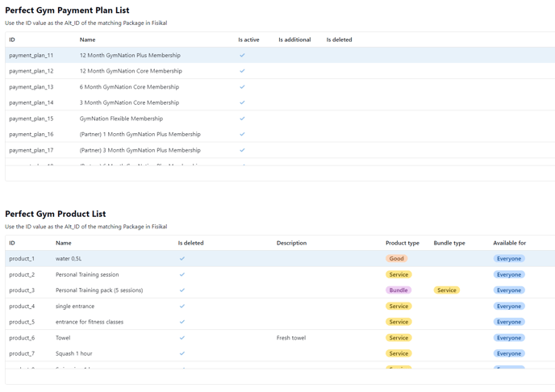Click Service product type tag for Squash 1 hour
Viewport: 555px width, 392px height.
(x=399, y=353)
